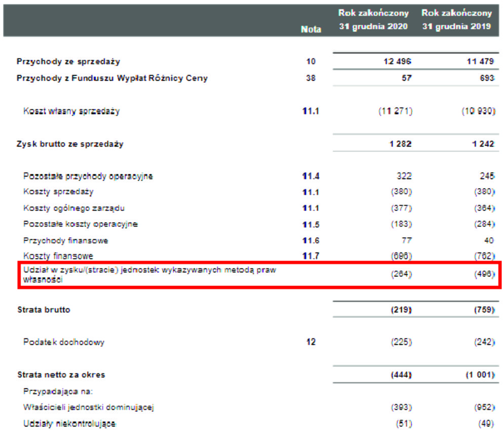This screenshot has width=504, height=432.
Task: Select 'Strata netto za okres' label
Action: (61, 375)
